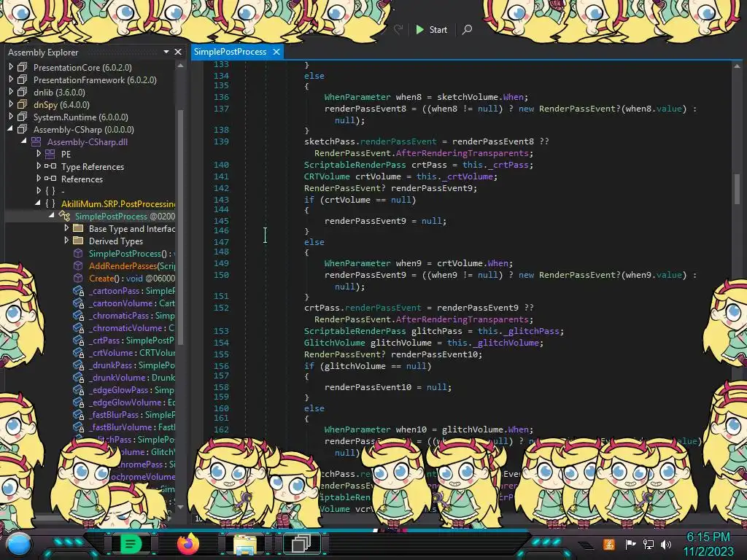Screen dimensions: 747x560
Task: Close the Assembly Explorer panel
Action: coord(178,52)
